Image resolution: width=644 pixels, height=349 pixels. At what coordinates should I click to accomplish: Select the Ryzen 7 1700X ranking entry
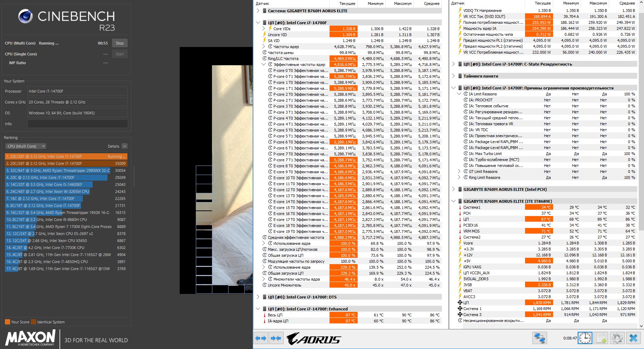66,227
